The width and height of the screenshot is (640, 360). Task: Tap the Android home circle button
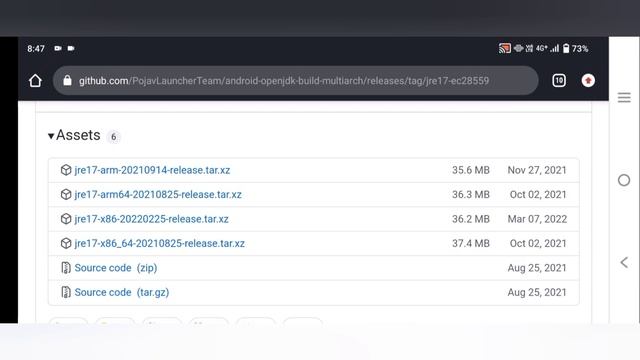pyautogui.click(x=624, y=180)
